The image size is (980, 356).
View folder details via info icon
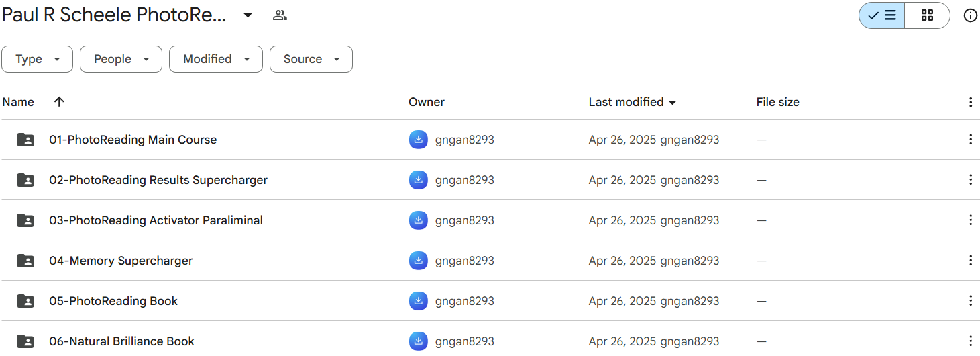[970, 15]
